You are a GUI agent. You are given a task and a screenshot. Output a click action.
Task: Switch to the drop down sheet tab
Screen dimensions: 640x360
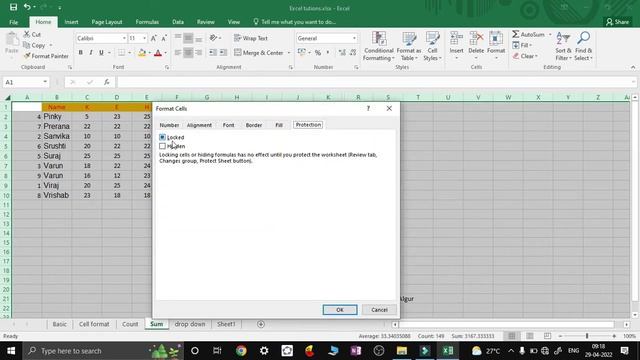point(190,324)
